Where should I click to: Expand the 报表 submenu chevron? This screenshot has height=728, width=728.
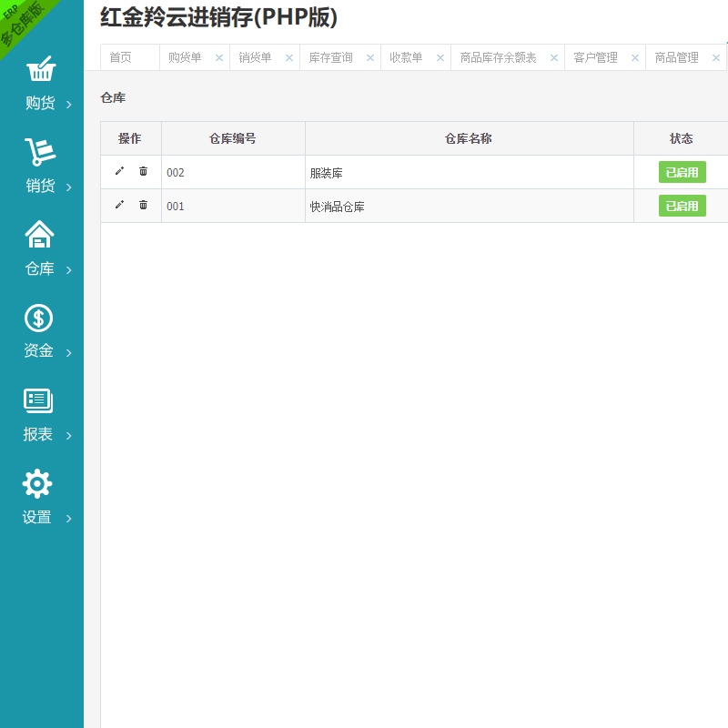click(x=69, y=436)
